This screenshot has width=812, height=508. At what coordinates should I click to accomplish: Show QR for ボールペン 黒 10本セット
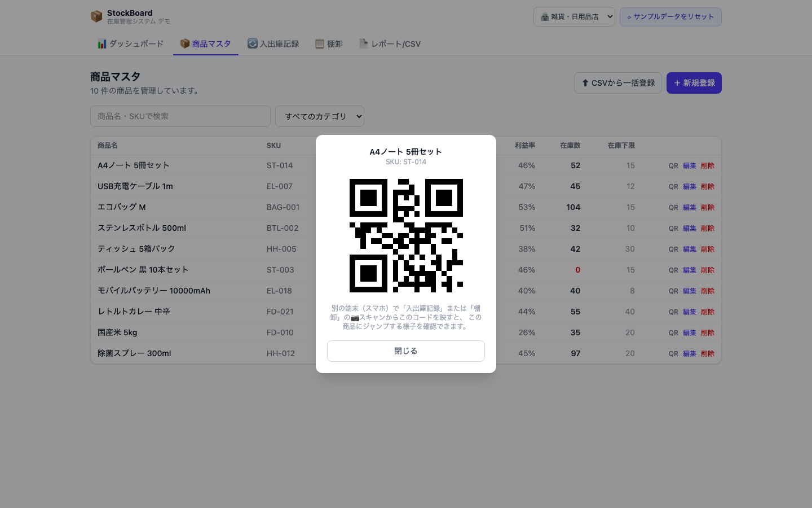point(673,270)
